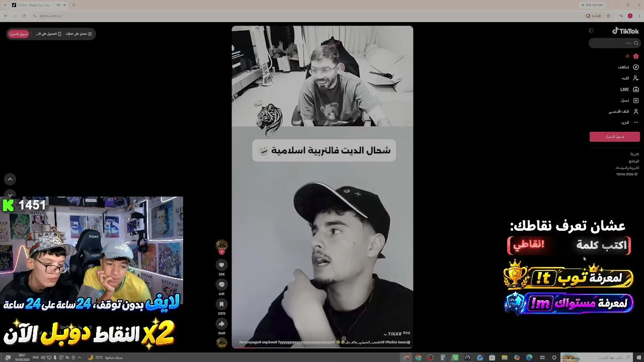Click the Install app button in address bar
Viewport: 644px width, 362px height.
(594, 16)
